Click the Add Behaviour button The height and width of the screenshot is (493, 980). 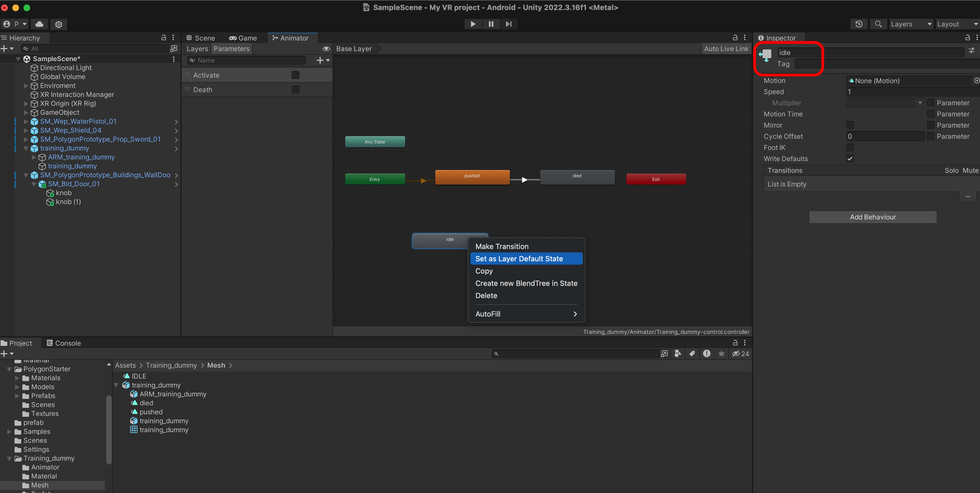[x=872, y=217]
